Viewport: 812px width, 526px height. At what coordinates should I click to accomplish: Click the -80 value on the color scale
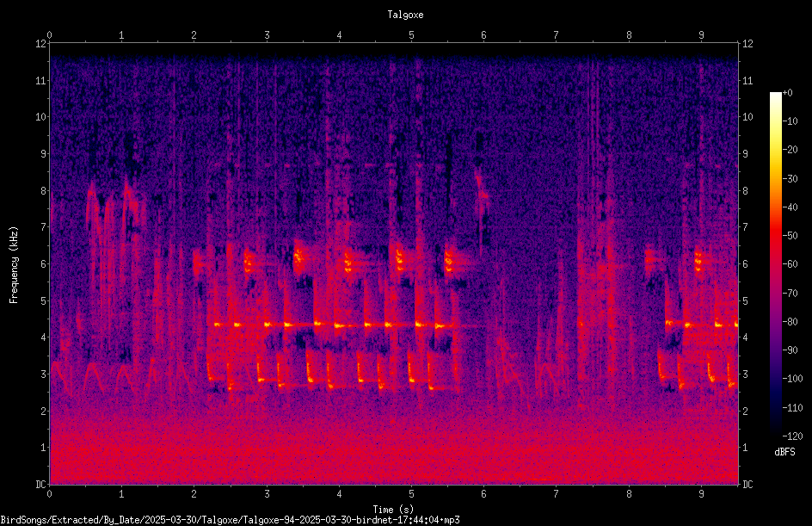pyautogui.click(x=790, y=322)
